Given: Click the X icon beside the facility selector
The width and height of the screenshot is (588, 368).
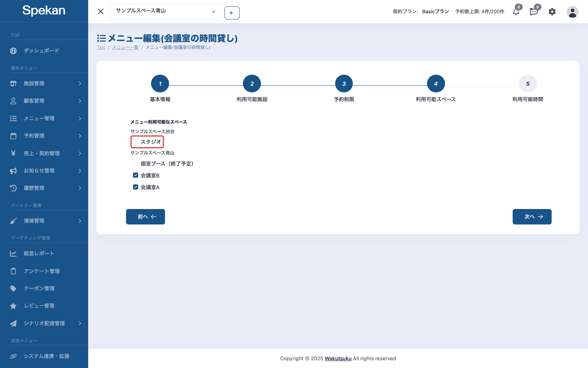Looking at the screenshot, I should [101, 11].
